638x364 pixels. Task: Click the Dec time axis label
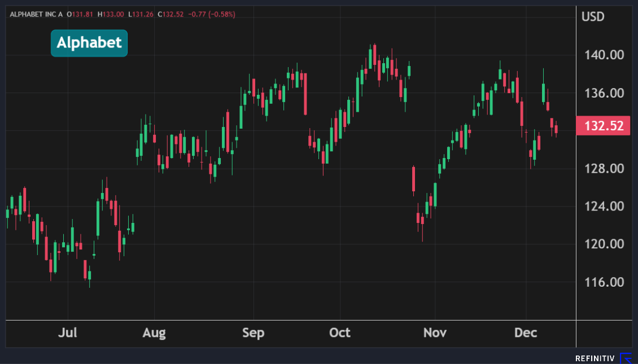526,333
